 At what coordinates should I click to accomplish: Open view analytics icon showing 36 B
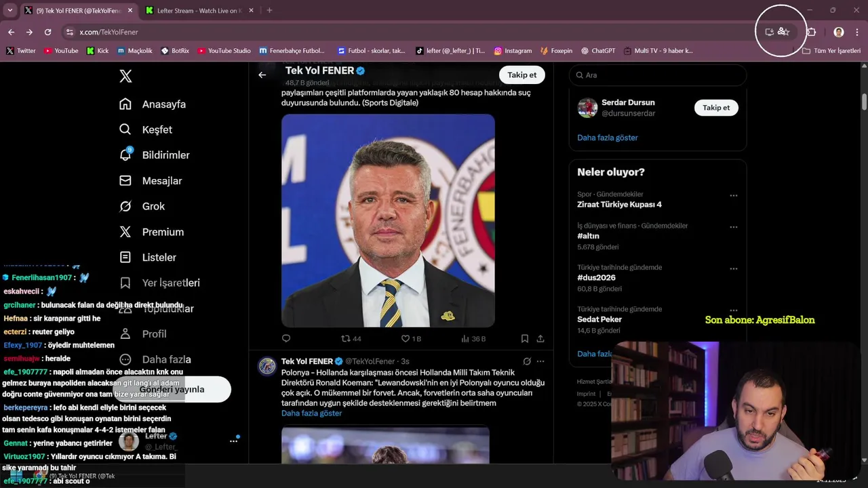pos(465,338)
